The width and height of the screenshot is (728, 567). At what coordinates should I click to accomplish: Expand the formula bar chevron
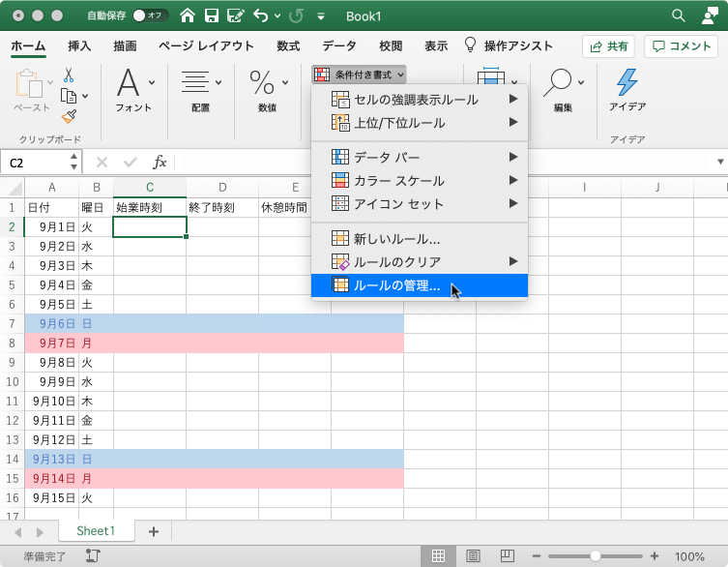(x=720, y=162)
